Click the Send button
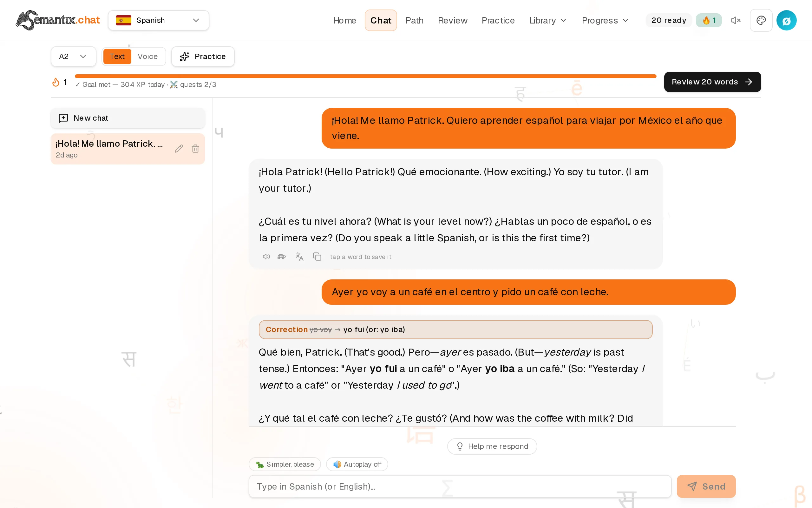Screen dimensions: 812x508 tap(706, 486)
